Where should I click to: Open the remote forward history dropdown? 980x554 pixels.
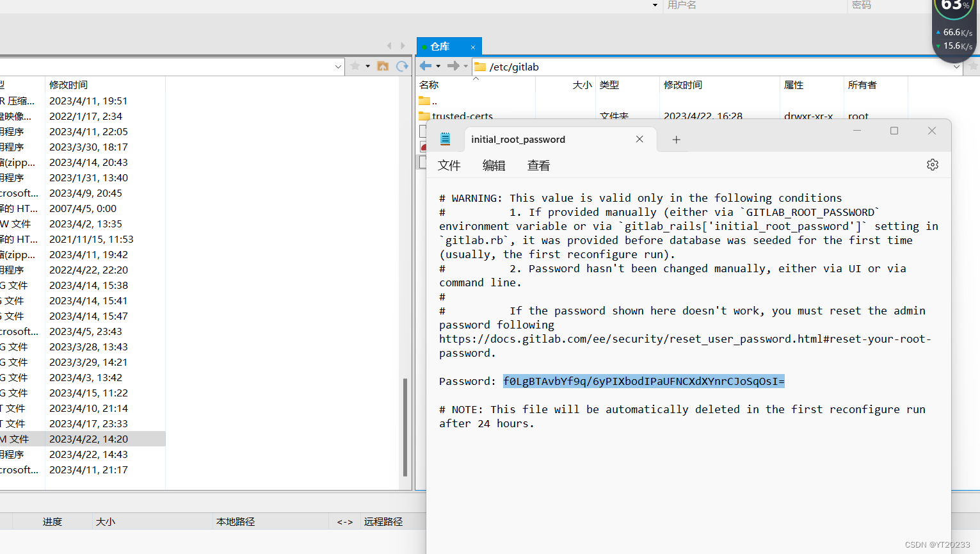pos(465,66)
